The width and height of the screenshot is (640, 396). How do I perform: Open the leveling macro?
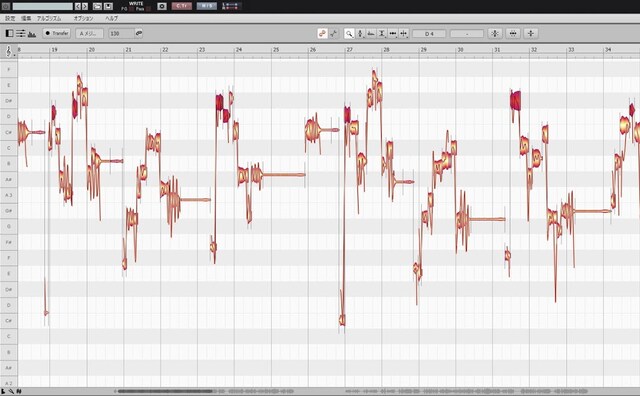[x=531, y=33]
